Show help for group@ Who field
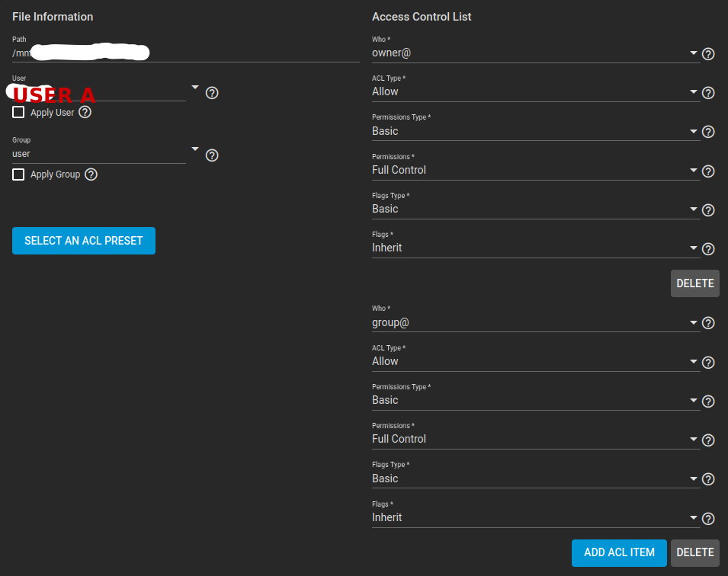 point(707,323)
